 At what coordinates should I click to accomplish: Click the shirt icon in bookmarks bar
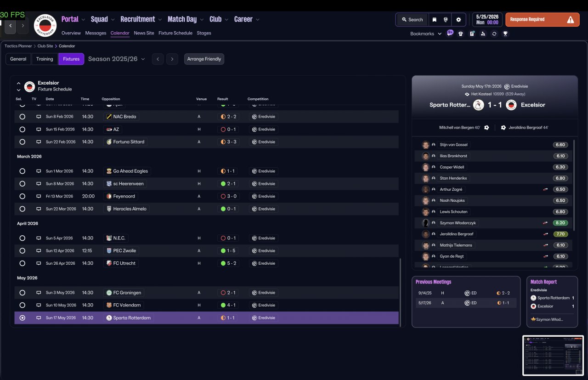click(x=461, y=34)
